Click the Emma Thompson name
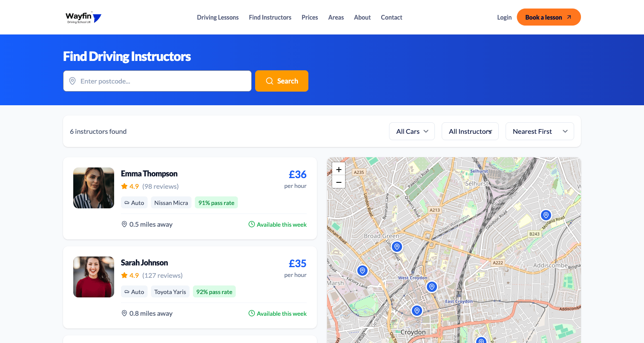This screenshot has width=644, height=343. (149, 174)
